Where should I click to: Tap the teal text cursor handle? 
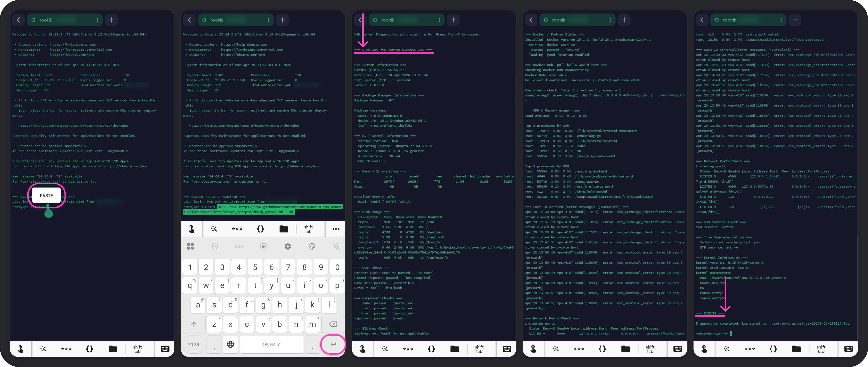(x=49, y=214)
